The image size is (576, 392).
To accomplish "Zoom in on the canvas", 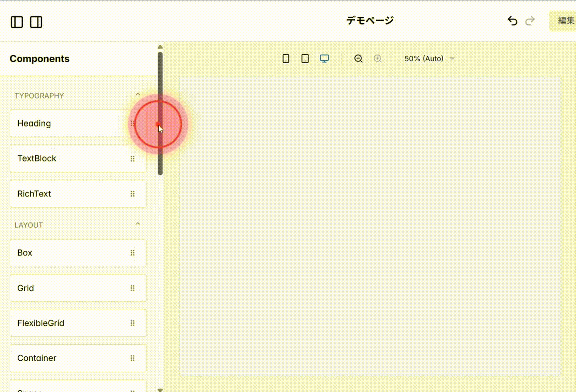I will (378, 58).
